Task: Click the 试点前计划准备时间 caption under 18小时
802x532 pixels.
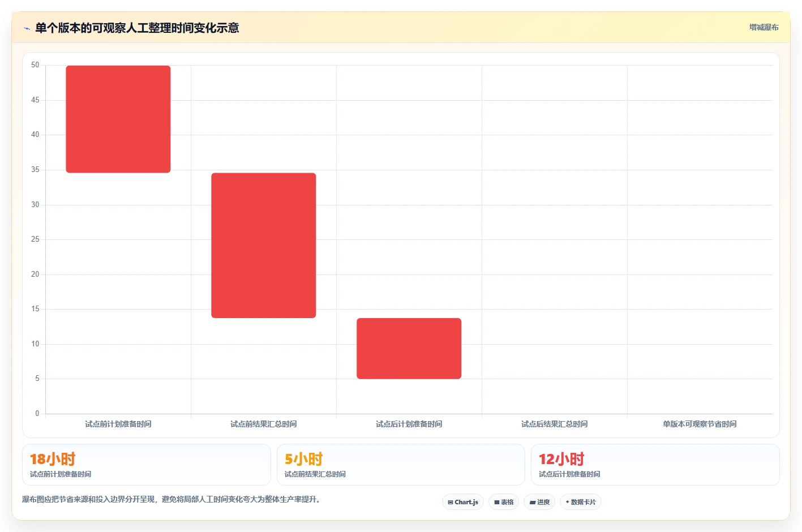Action: pyautogui.click(x=61, y=474)
